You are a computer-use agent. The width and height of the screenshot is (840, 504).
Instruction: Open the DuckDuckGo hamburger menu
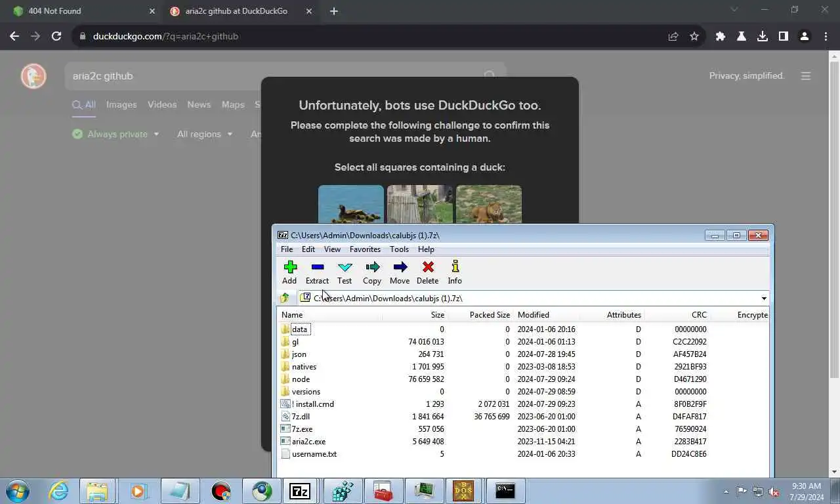tap(806, 76)
